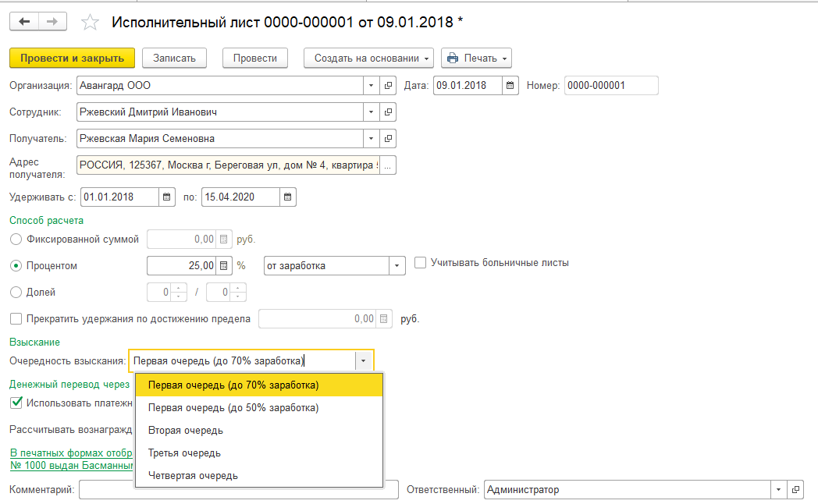Click the Удерживать с date 01.01.2018
Screen dimensions: 818x504
[x=119, y=197]
